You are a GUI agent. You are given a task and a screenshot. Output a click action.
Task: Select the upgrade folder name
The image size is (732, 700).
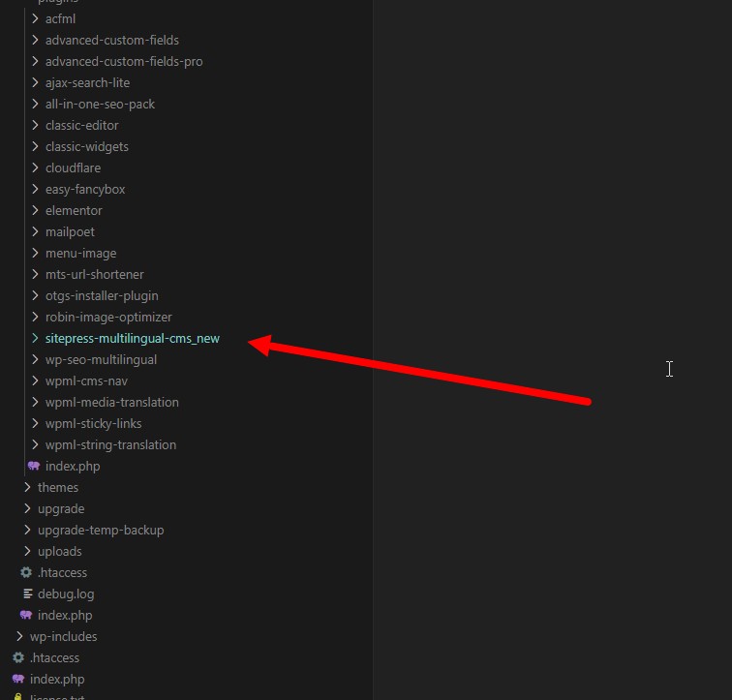pos(61,508)
